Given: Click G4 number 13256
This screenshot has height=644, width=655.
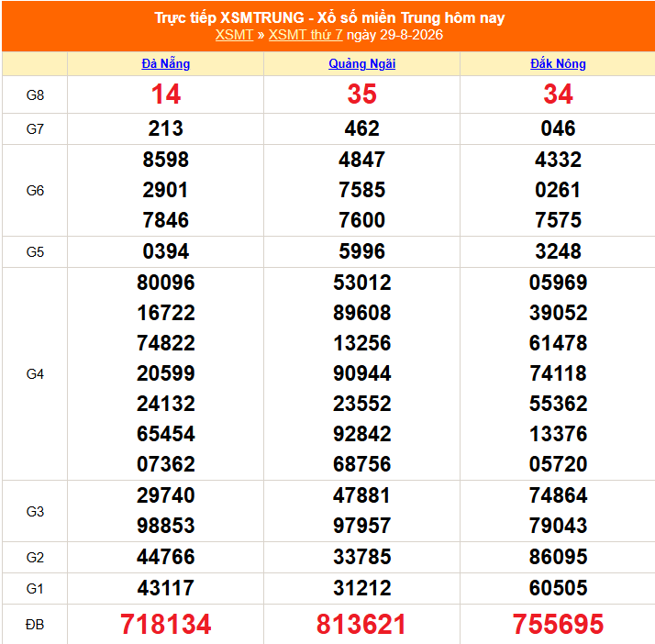Looking at the screenshot, I should [361, 343].
